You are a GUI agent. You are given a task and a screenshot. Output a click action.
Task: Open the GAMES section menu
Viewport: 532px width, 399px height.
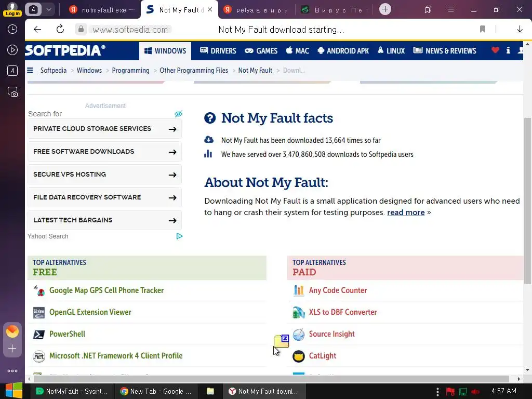(261, 51)
